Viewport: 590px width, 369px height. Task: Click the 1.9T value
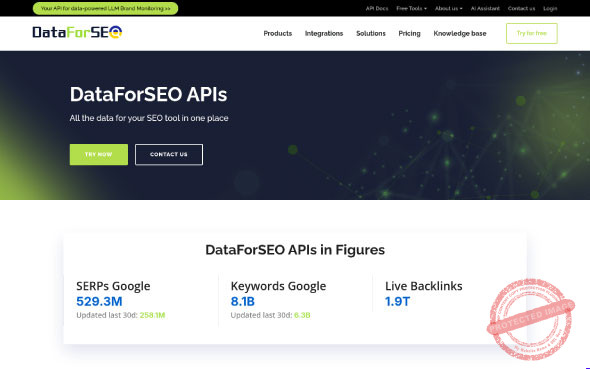pyautogui.click(x=397, y=301)
